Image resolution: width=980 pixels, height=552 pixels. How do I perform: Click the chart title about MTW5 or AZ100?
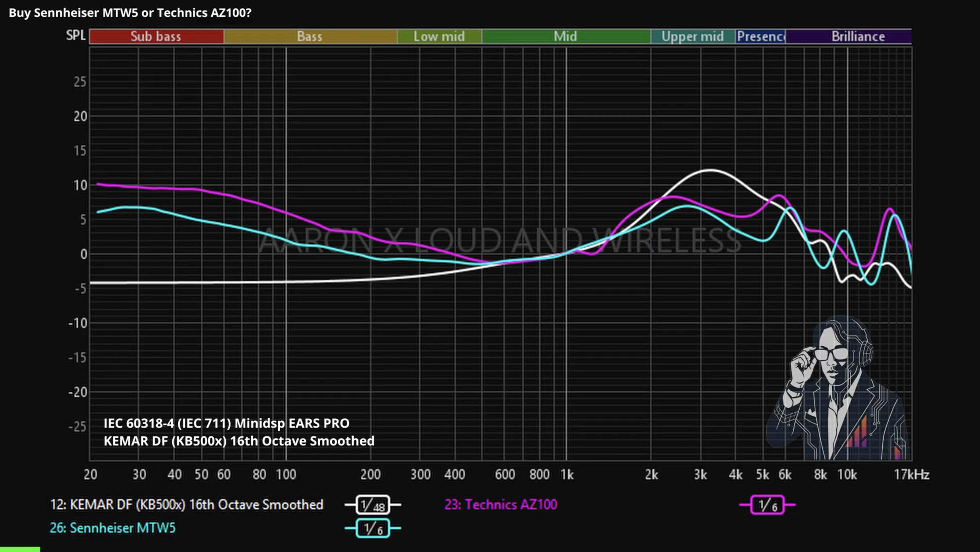pyautogui.click(x=130, y=13)
